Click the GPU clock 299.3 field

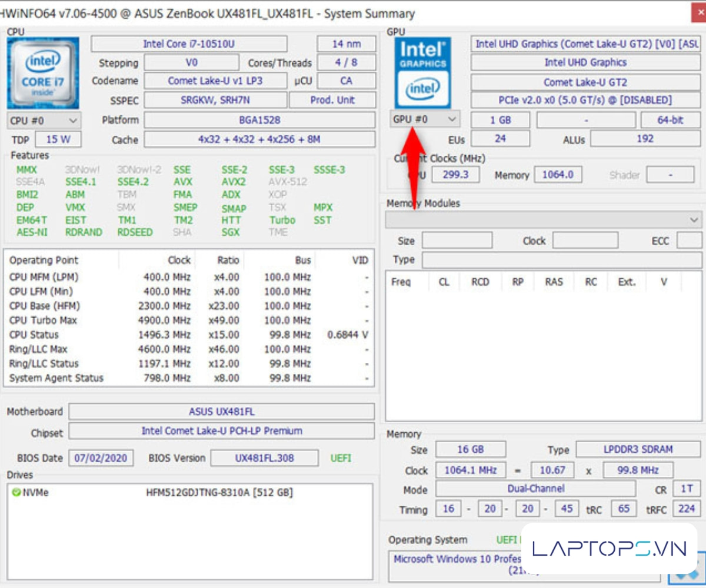coord(455,175)
